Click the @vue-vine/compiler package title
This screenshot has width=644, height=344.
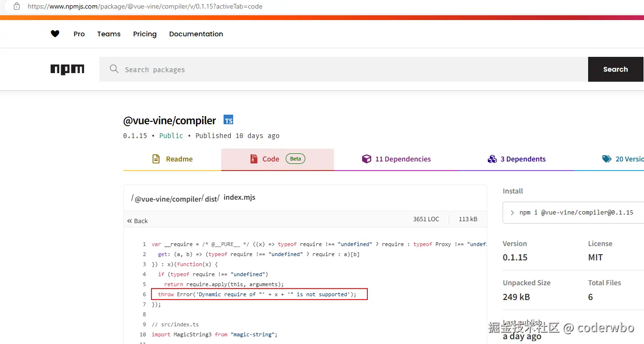170,121
